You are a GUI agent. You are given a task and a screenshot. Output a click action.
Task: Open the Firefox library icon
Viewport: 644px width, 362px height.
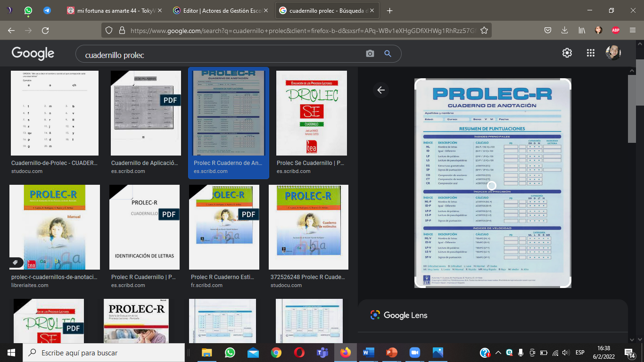pos(581,30)
